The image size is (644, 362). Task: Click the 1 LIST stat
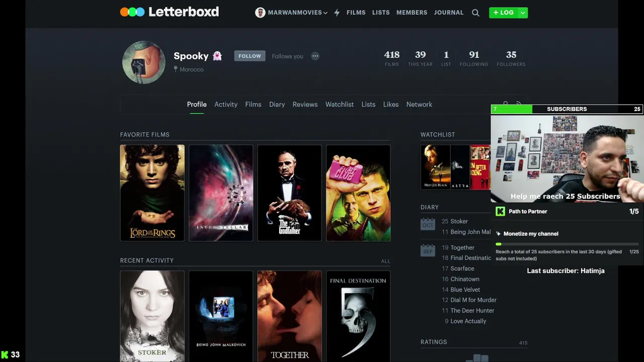(446, 58)
